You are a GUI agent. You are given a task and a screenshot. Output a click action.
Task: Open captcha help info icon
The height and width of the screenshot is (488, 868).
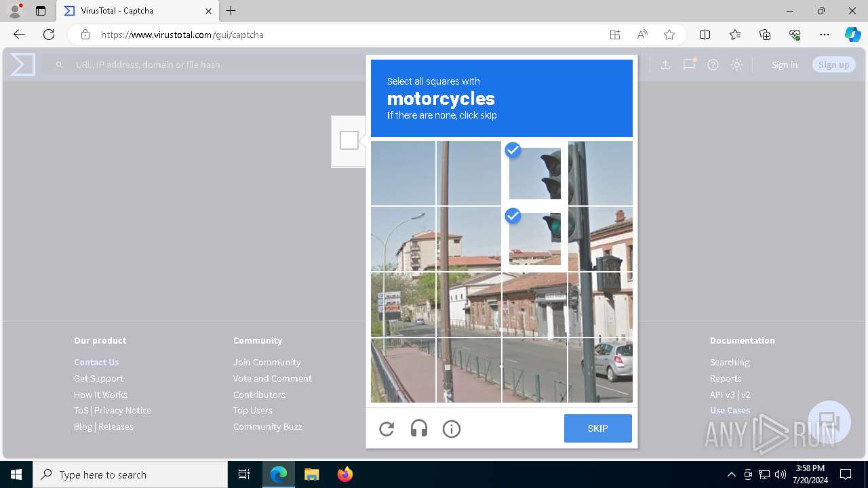coord(452,428)
